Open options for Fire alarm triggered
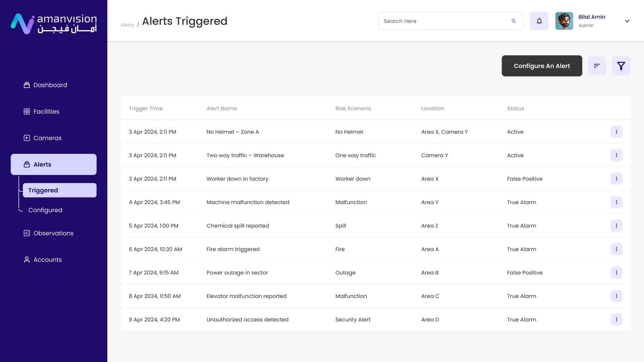The image size is (644, 362). point(617,249)
